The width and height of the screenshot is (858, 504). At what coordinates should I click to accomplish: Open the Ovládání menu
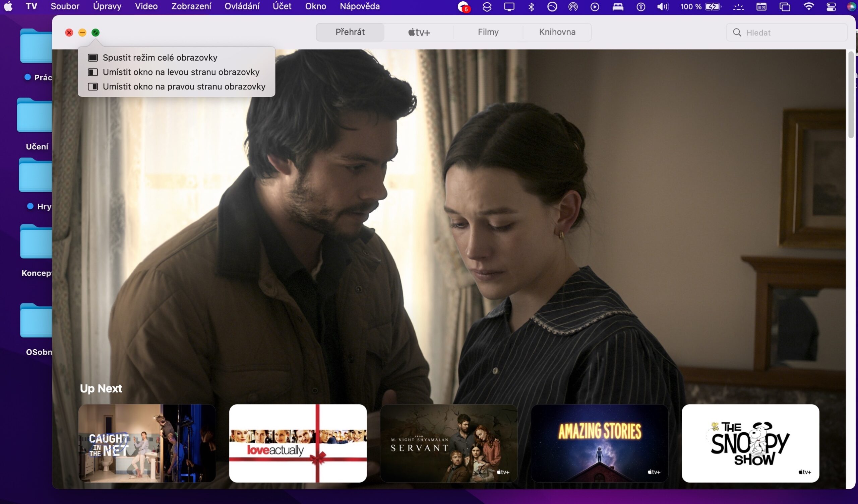pos(241,6)
